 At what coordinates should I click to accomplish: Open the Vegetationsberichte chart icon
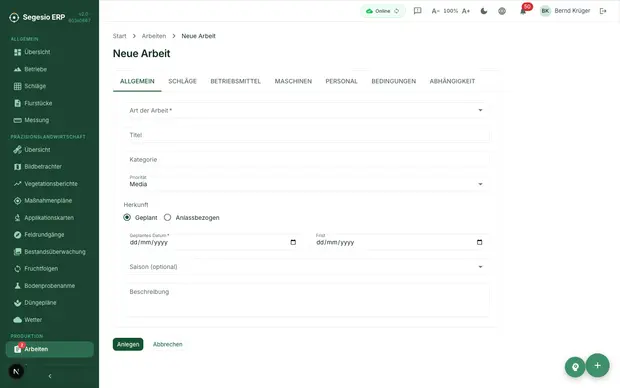pyautogui.click(x=17, y=184)
